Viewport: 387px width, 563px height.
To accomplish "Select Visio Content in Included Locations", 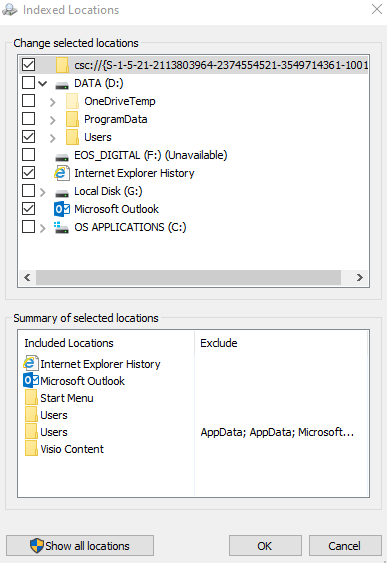I will click(x=72, y=449).
